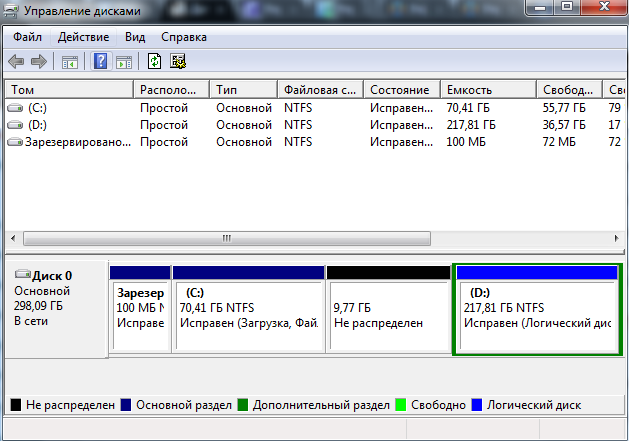
Task: Click the disk settings toolbar icon
Action: tap(179, 61)
